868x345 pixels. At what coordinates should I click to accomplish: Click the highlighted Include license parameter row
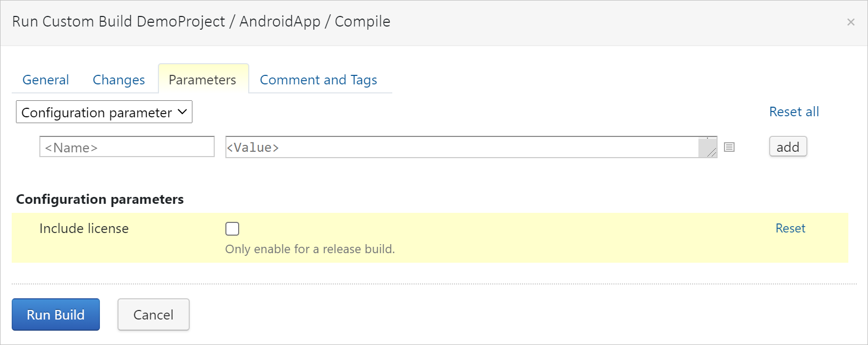(x=425, y=238)
